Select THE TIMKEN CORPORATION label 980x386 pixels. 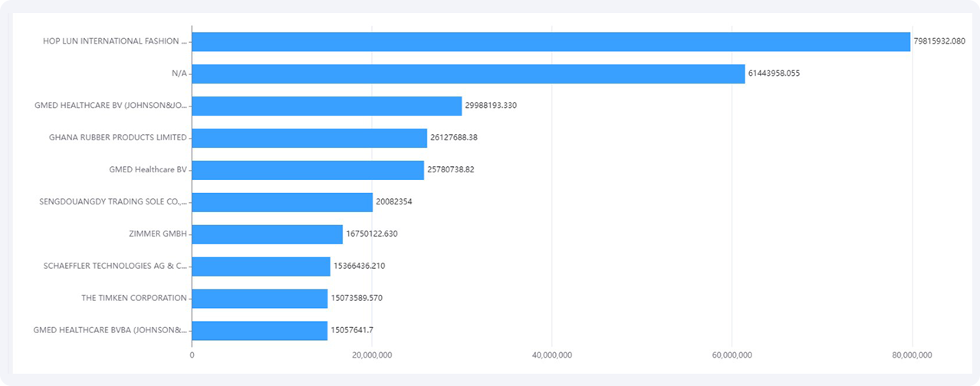(134, 299)
